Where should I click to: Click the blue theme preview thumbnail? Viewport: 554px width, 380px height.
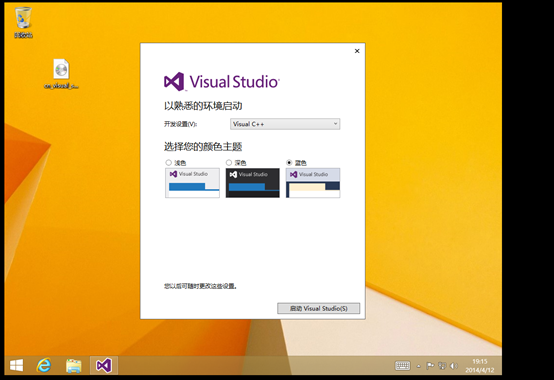[x=313, y=183]
